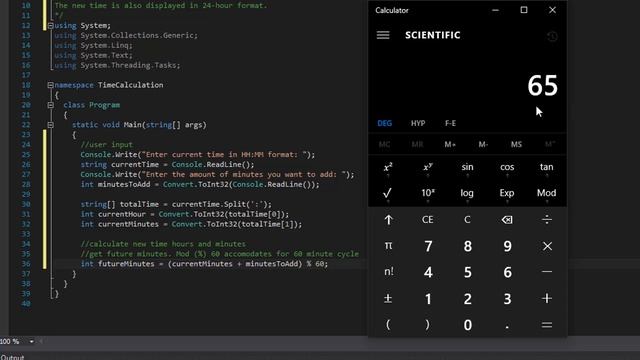Toggle F-E scientific notation
The width and height of the screenshot is (640, 360).
click(x=450, y=123)
